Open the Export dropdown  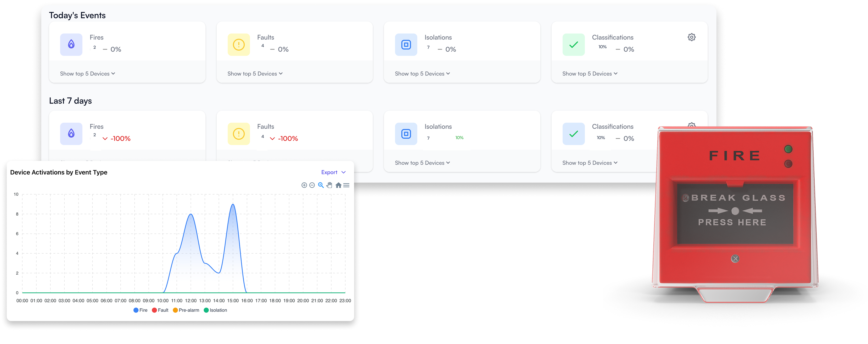pos(333,172)
